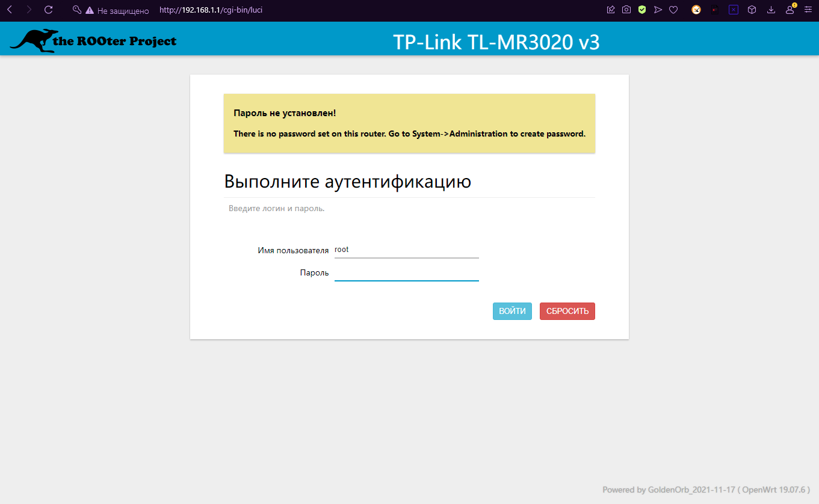Click the 'TP-Link TL-MR3020 v3' title
819x504 pixels.
(496, 42)
